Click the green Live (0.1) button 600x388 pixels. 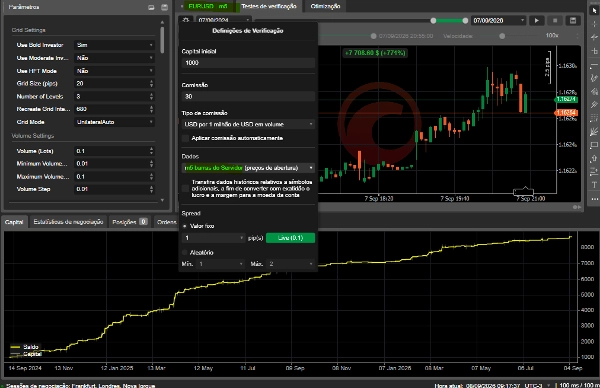click(x=290, y=238)
